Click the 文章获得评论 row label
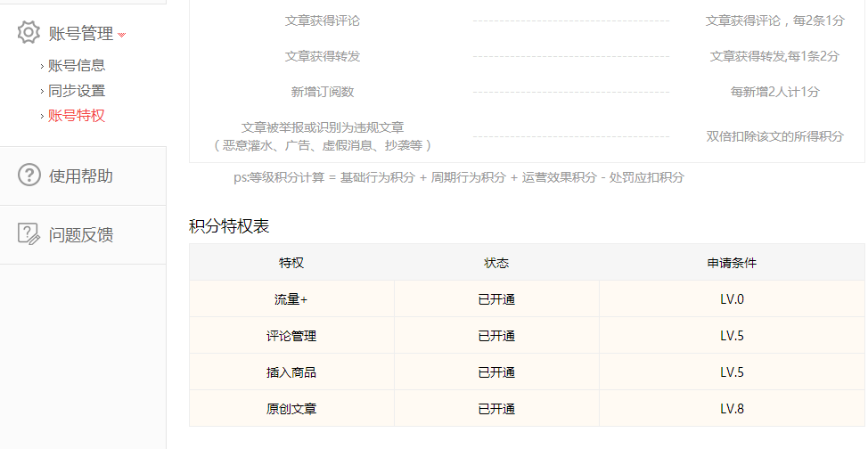The width and height of the screenshot is (868, 449). 323,20
